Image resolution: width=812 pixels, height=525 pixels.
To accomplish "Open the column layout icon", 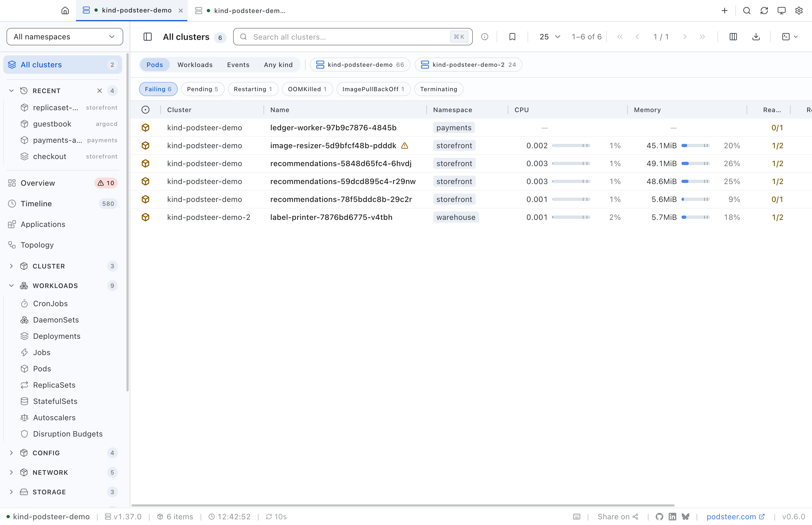I will 733,37.
